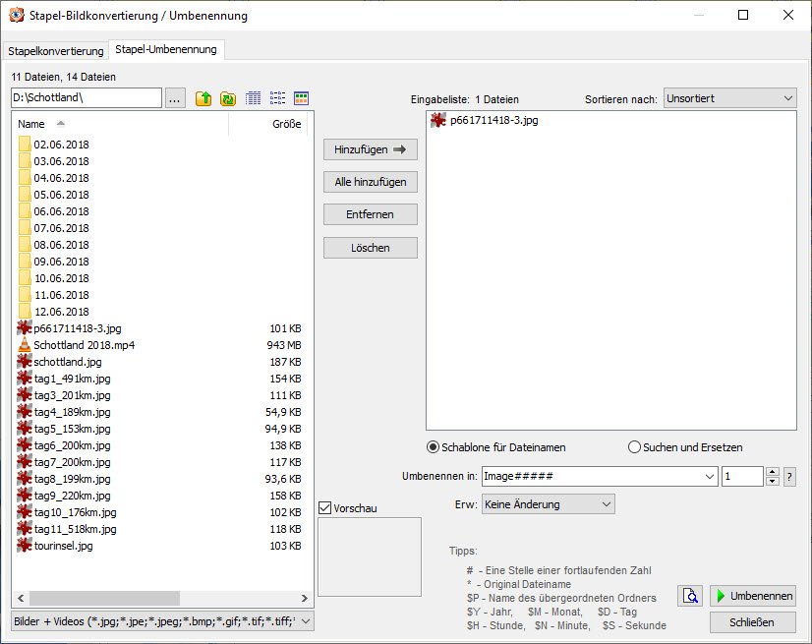Click the horizontal scrollbar in file list

pyautogui.click(x=104, y=598)
